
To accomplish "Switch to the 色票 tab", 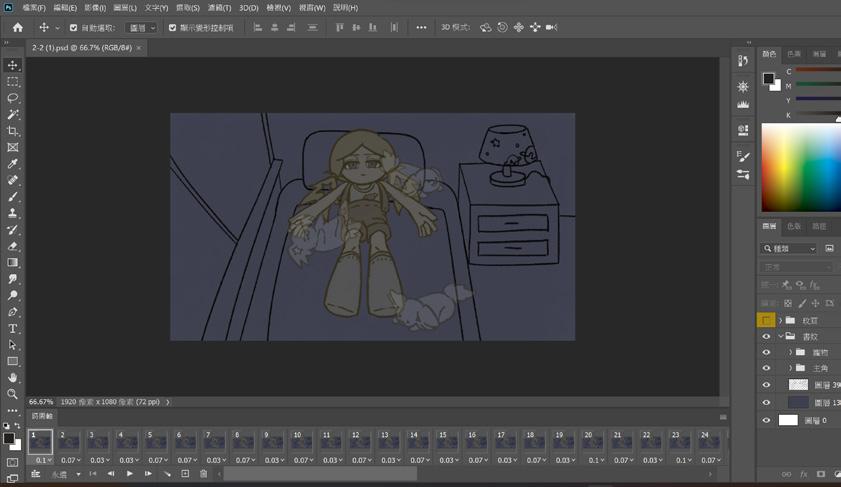I will click(794, 54).
